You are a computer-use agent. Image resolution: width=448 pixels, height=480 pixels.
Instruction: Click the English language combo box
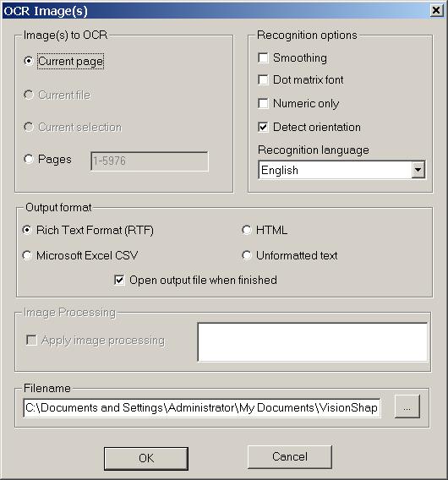point(341,170)
